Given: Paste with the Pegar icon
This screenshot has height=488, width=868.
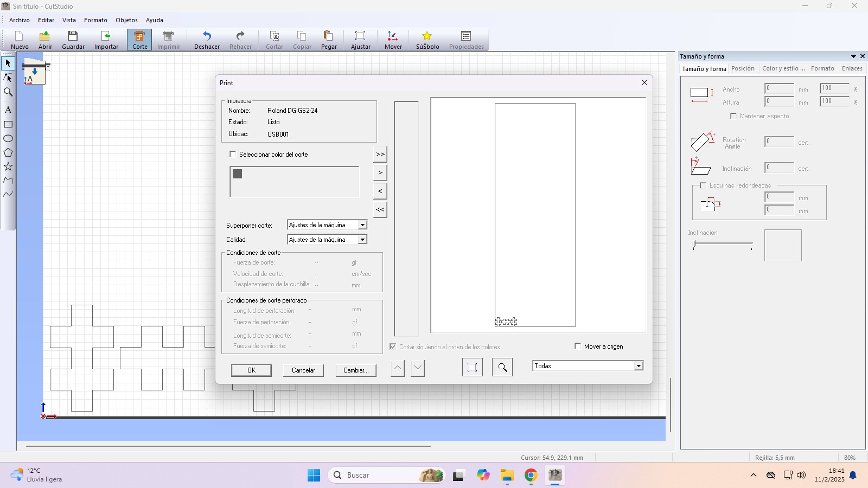Looking at the screenshot, I should (x=329, y=40).
